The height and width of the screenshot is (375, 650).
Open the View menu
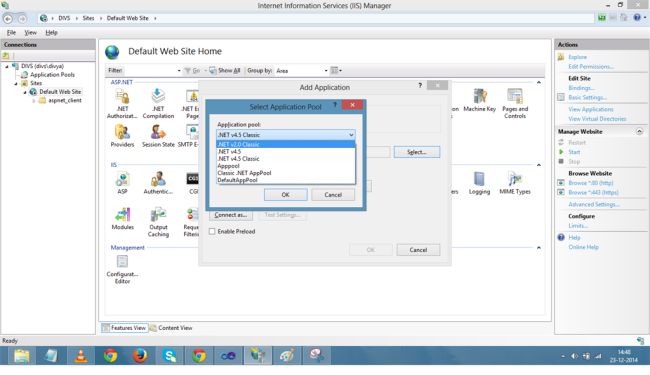pyautogui.click(x=30, y=32)
